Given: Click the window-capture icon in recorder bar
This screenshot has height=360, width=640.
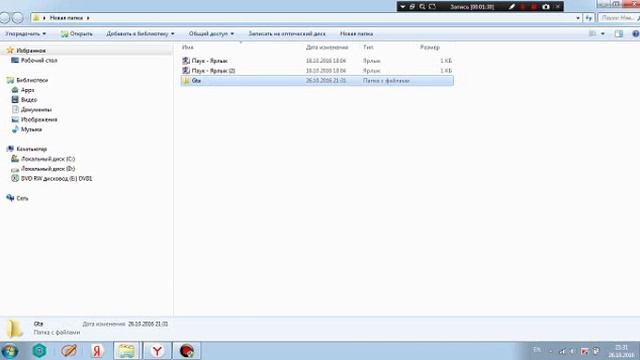Looking at the screenshot, I should [412, 7].
